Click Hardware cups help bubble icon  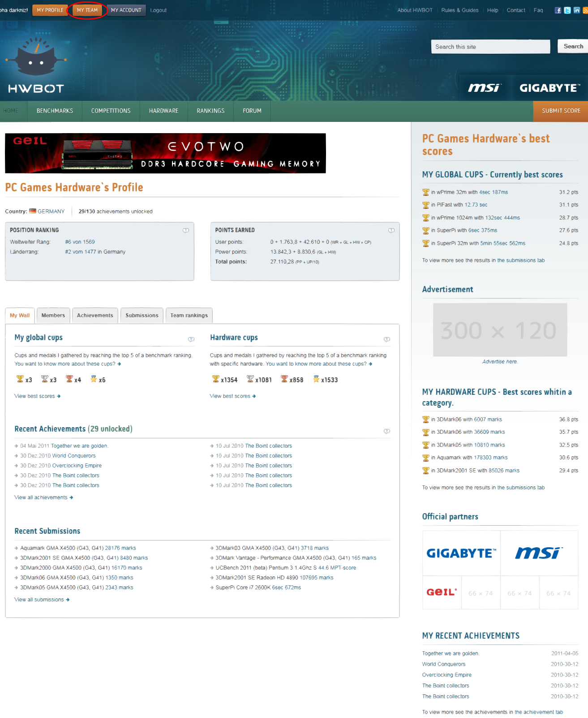coord(387,339)
